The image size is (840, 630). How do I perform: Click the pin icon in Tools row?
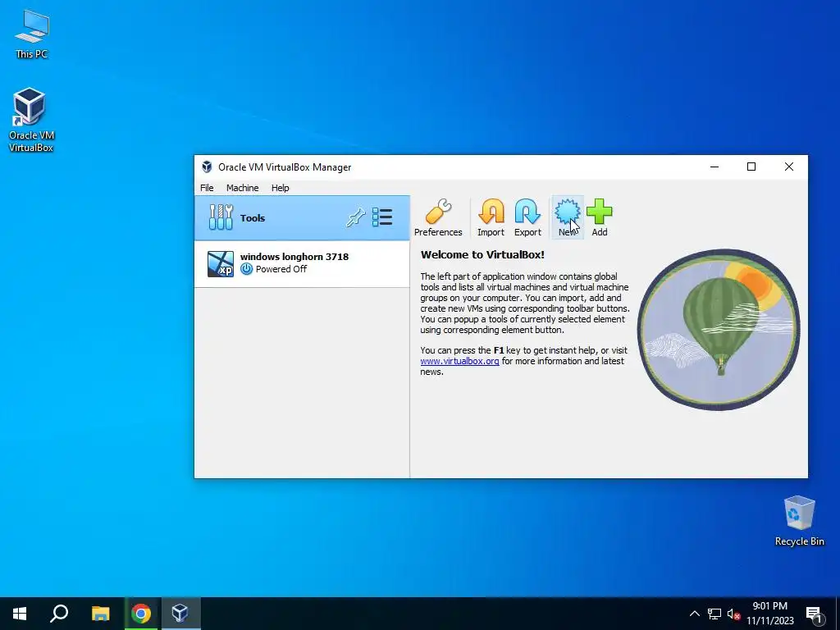point(356,217)
